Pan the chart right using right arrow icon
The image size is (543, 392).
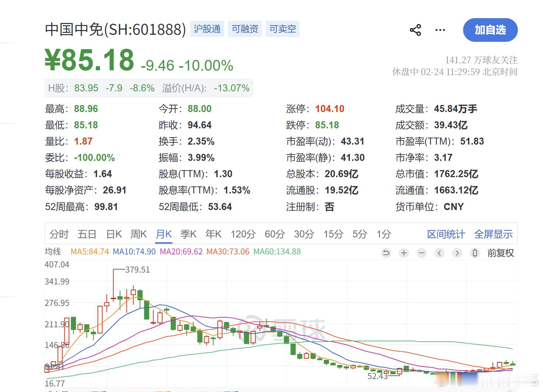coord(457,253)
